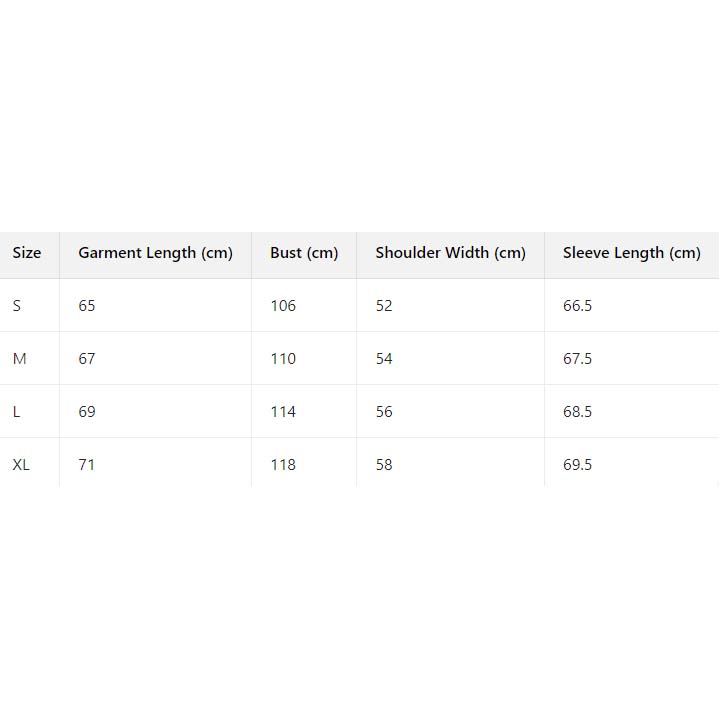Select bust value 110 for size M

click(283, 359)
